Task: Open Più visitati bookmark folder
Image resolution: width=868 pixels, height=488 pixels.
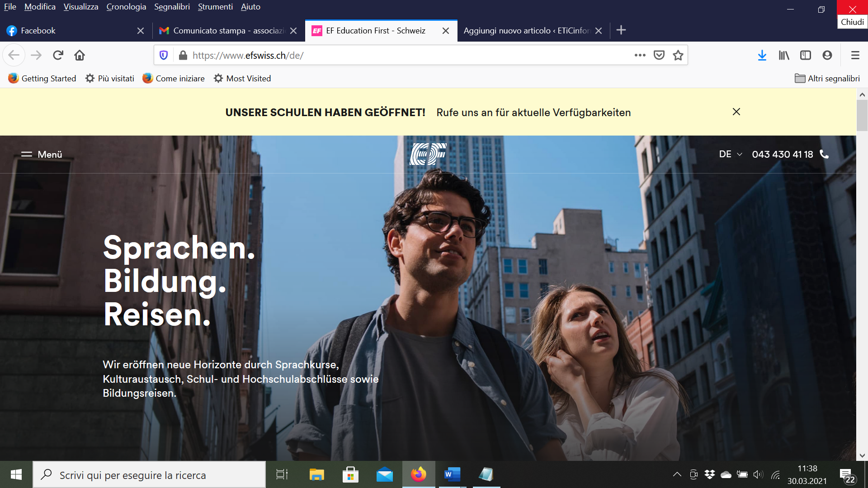Action: click(x=110, y=78)
